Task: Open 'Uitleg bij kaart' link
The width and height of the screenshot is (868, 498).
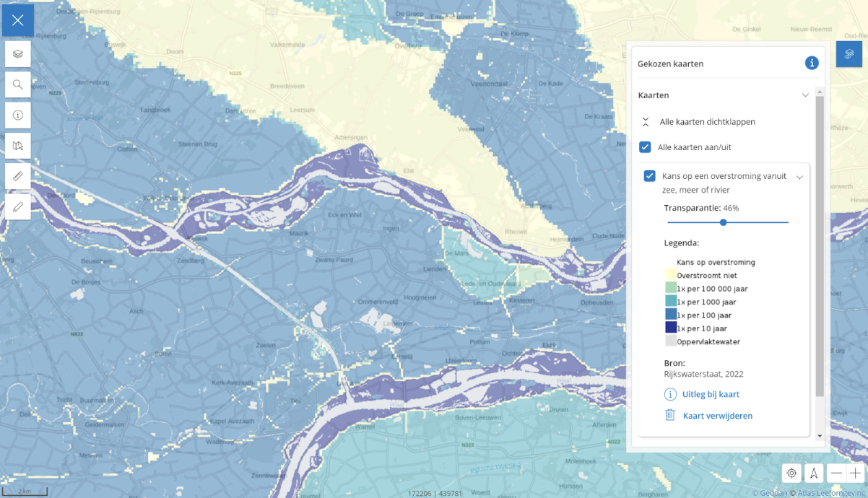Action: pyautogui.click(x=710, y=394)
